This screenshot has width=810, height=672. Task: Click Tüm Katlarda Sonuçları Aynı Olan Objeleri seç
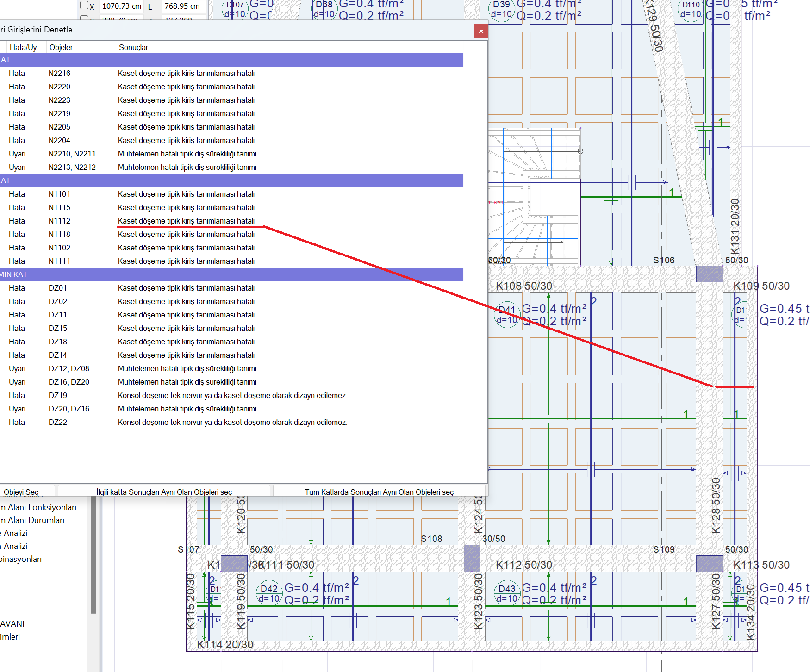[379, 492]
